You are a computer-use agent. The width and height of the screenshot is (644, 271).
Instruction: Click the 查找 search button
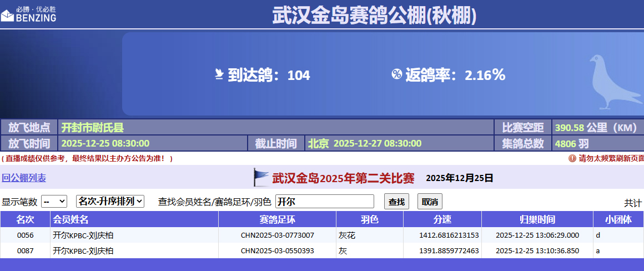point(396,202)
